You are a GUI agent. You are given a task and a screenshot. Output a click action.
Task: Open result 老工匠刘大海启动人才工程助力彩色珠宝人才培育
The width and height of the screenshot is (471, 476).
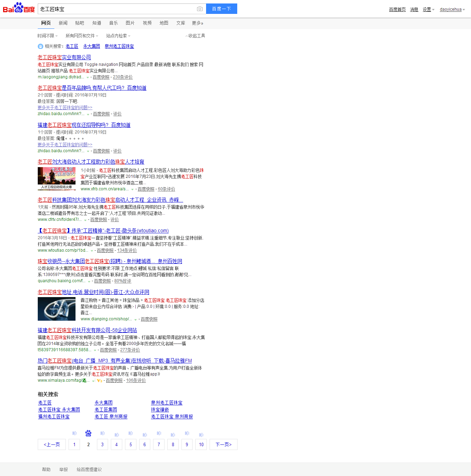[x=91, y=162]
